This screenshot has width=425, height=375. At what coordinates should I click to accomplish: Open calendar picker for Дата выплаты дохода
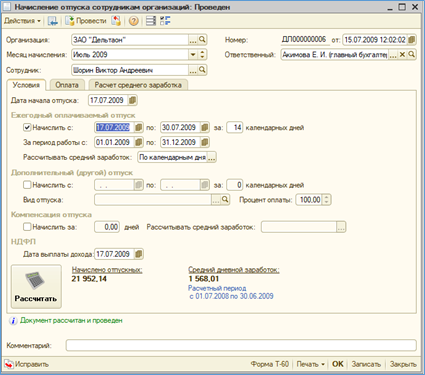[139, 254]
